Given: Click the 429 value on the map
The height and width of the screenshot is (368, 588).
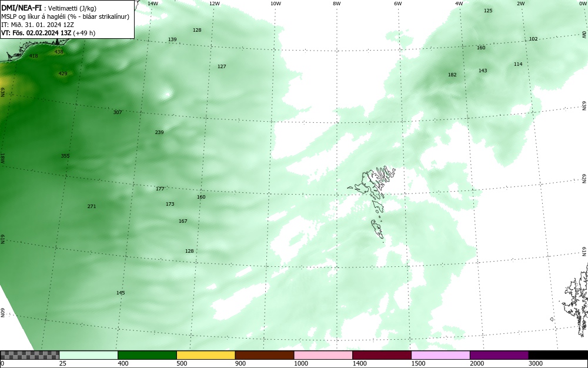Looking at the screenshot, I should pos(63,73).
